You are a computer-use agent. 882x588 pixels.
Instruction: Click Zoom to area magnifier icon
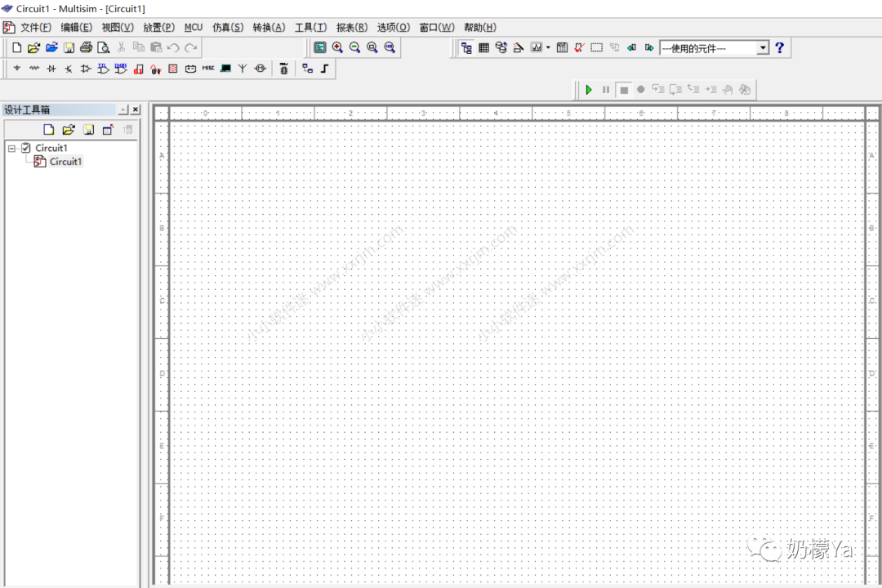[372, 48]
